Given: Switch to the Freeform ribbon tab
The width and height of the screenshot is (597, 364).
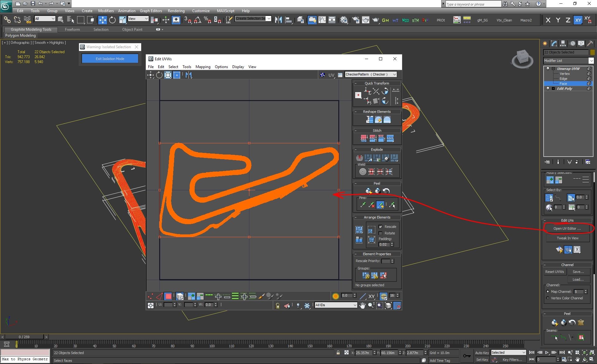Looking at the screenshot, I should pos(72,30).
